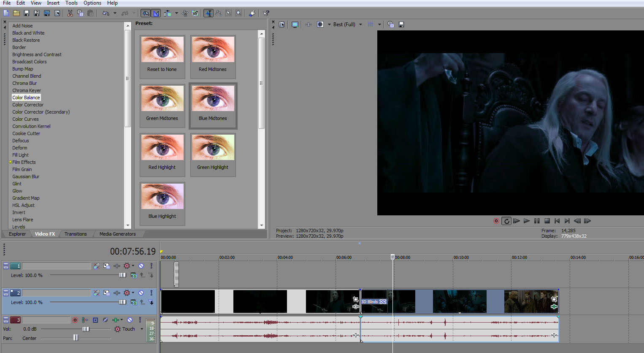The height and width of the screenshot is (353, 644).
Task: Click the track 3 Pan slider handle
Action: tap(76, 337)
